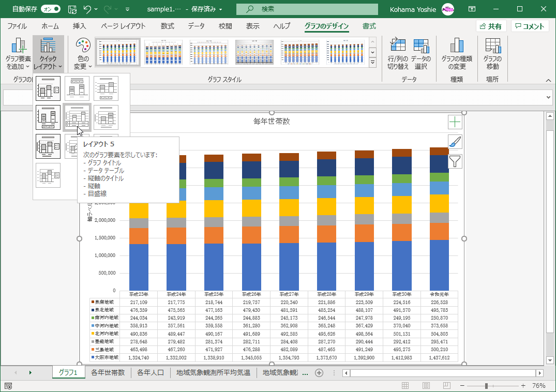This screenshot has height=392, width=556.
Task: Click the Save icon in title bar
Action: (x=73, y=9)
